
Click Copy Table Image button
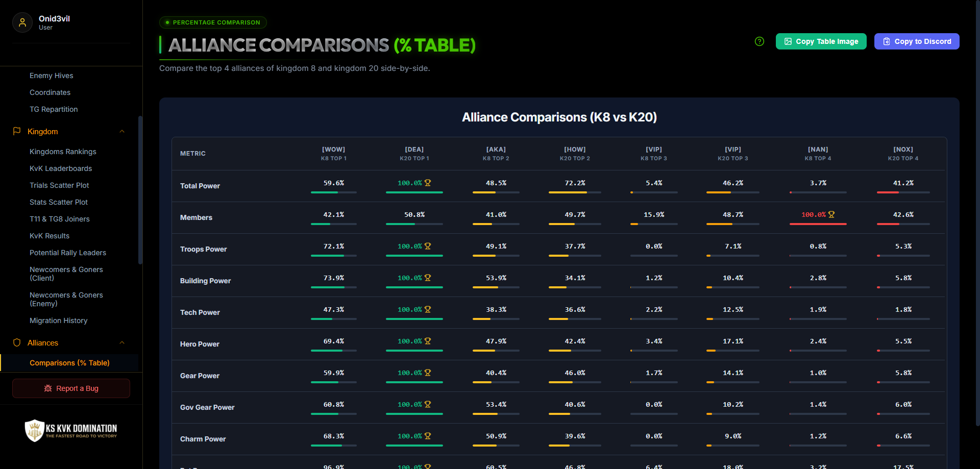click(821, 41)
